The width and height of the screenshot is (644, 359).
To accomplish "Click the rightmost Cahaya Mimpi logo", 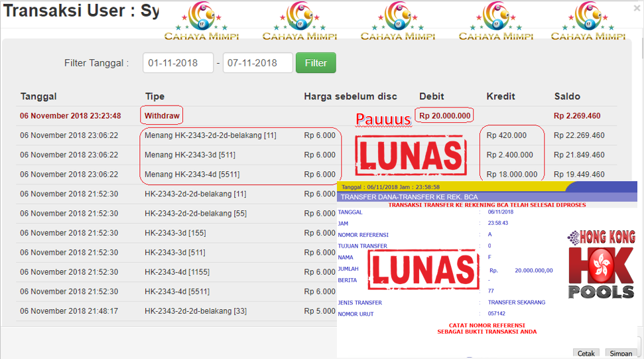I will pyautogui.click(x=588, y=21).
